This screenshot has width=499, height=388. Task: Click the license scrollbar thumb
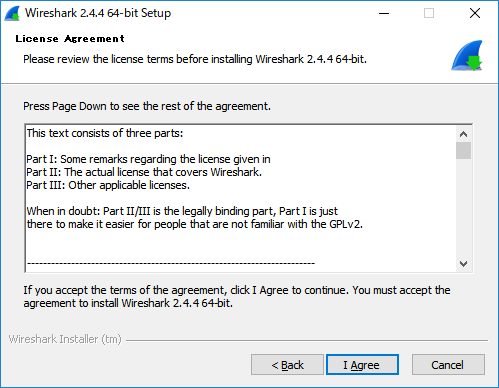(x=463, y=151)
